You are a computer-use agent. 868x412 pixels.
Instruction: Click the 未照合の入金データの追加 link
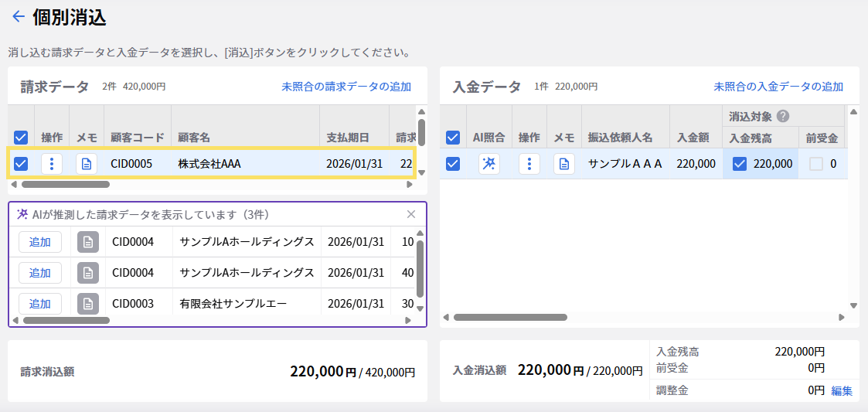pos(778,87)
